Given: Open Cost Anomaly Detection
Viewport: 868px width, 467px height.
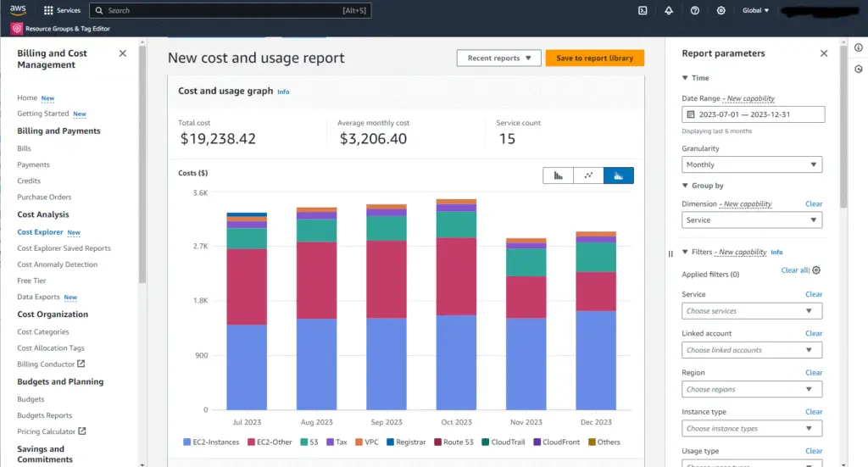Looking at the screenshot, I should point(57,264).
